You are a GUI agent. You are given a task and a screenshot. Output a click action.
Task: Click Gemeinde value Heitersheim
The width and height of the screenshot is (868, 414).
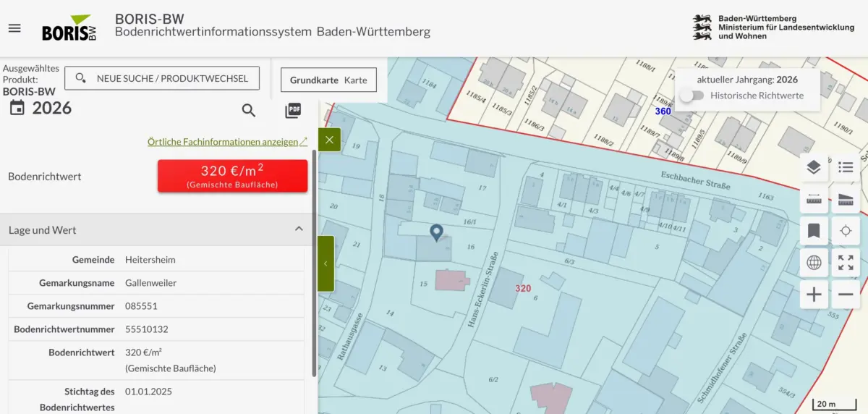point(150,259)
